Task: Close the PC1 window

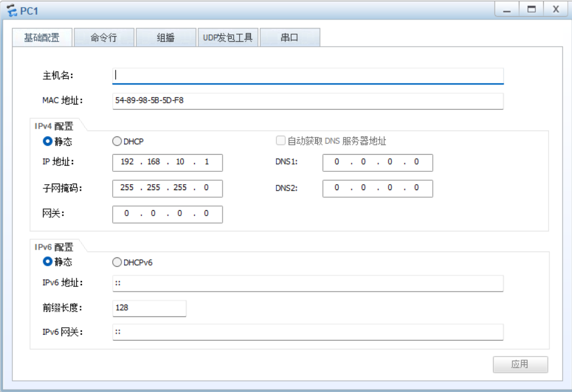Action: [556, 9]
